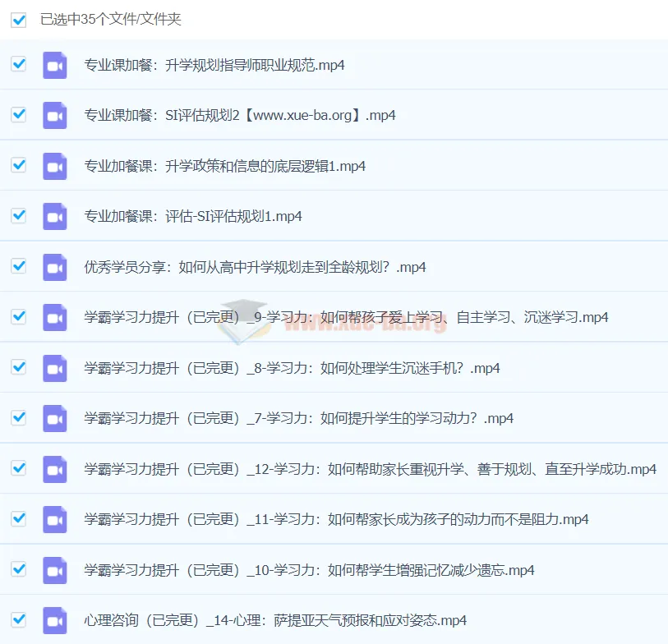Image resolution: width=668 pixels, height=644 pixels.
Task: Click the video icon beside 专业加餐课：升学政策和信息的底层逻辑1.mp4
Action: tap(55, 165)
